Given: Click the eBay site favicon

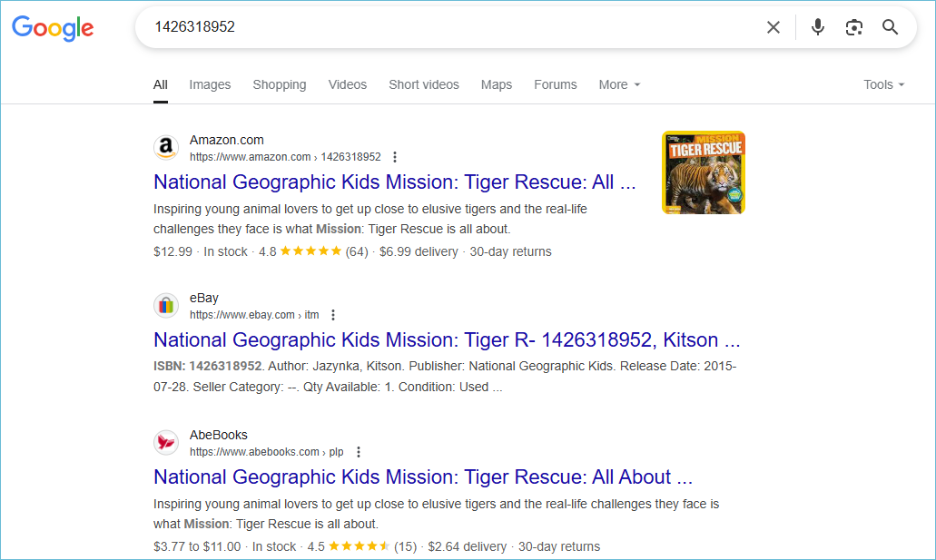Looking at the screenshot, I should 166,306.
